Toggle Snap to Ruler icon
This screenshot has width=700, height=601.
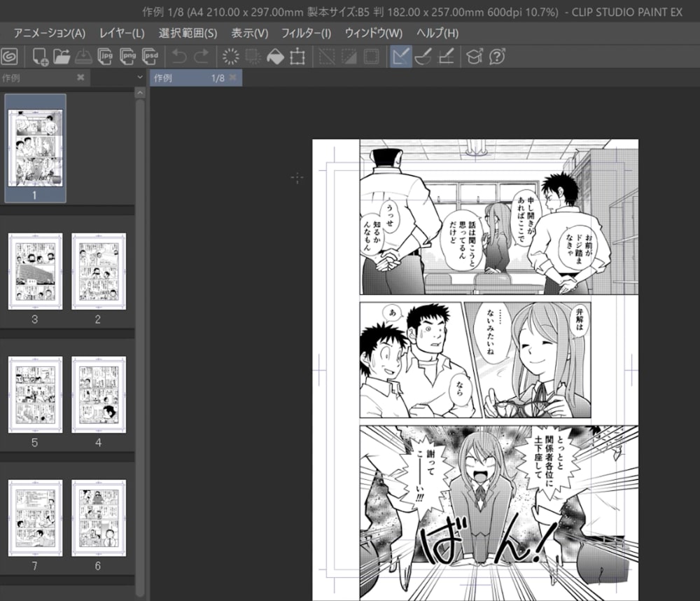point(400,57)
